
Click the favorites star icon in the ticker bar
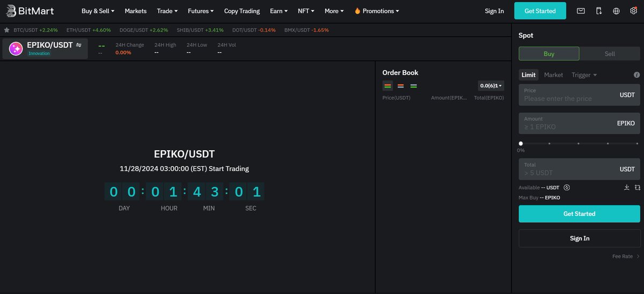tap(7, 30)
